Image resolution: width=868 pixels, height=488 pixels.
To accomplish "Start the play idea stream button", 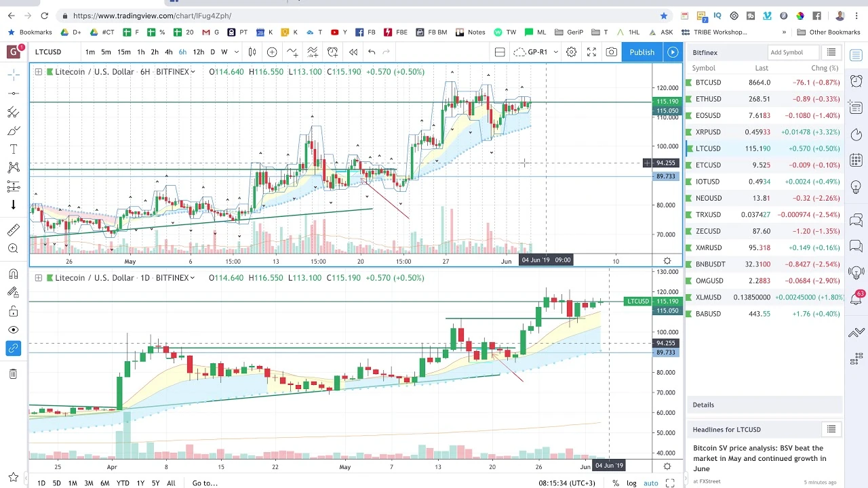I will click(x=673, y=52).
